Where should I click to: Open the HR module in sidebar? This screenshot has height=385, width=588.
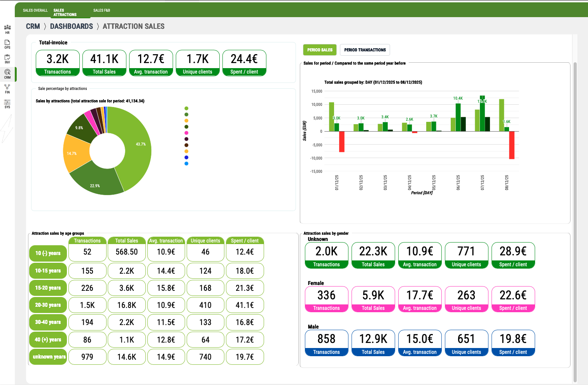(7, 29)
